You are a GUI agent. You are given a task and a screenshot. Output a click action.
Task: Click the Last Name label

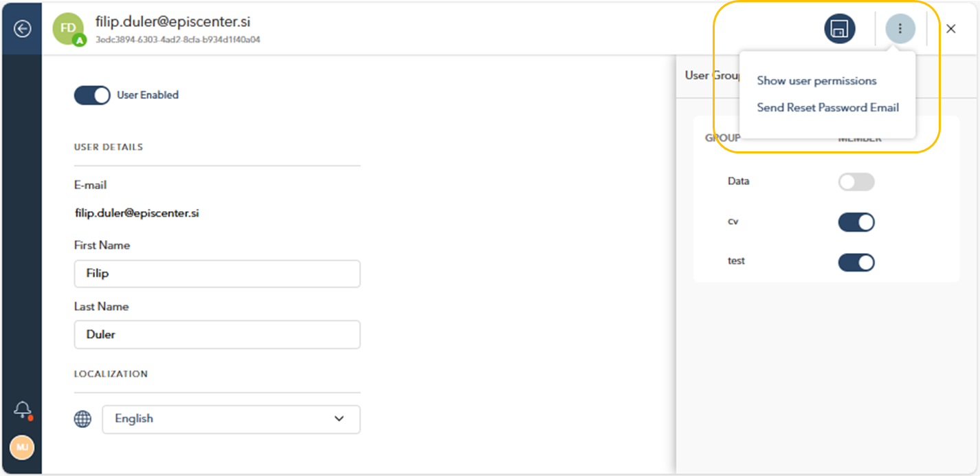(101, 307)
